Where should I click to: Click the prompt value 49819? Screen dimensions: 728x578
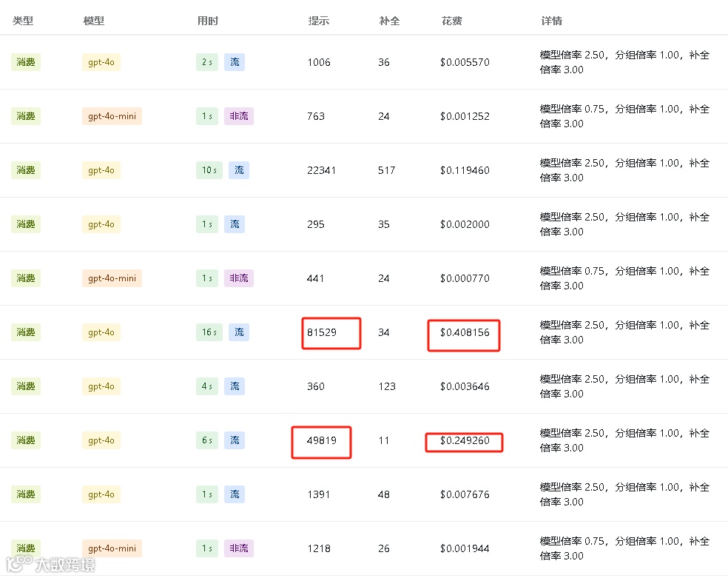[x=322, y=440]
